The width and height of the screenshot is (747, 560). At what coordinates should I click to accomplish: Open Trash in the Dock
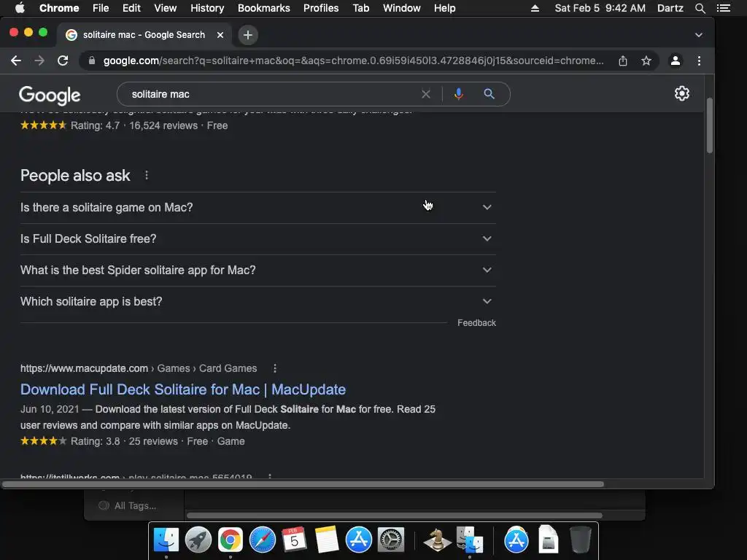click(580, 540)
